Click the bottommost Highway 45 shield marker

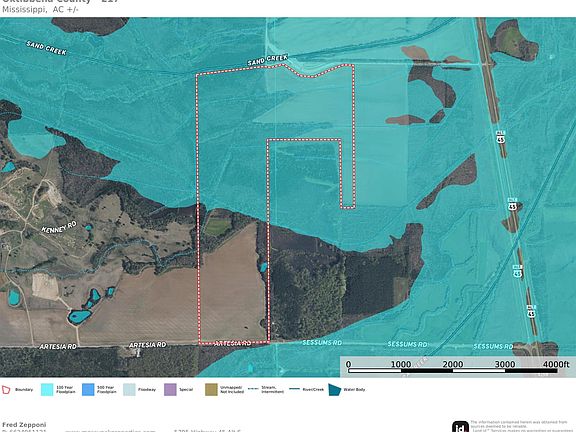pyautogui.click(x=531, y=311)
